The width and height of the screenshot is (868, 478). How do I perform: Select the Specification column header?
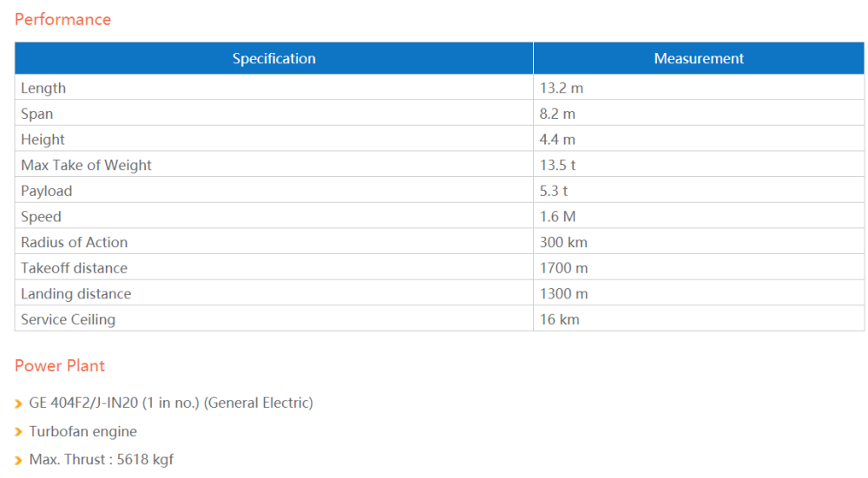click(x=273, y=59)
